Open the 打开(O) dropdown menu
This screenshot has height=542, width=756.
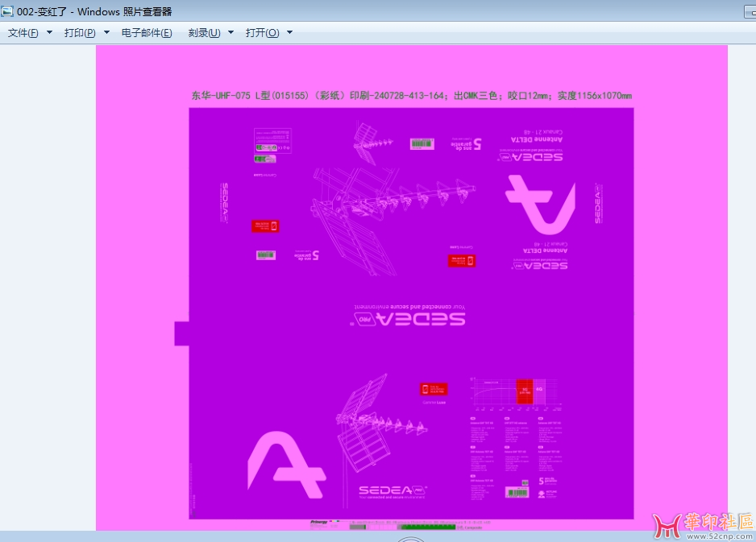click(x=269, y=33)
